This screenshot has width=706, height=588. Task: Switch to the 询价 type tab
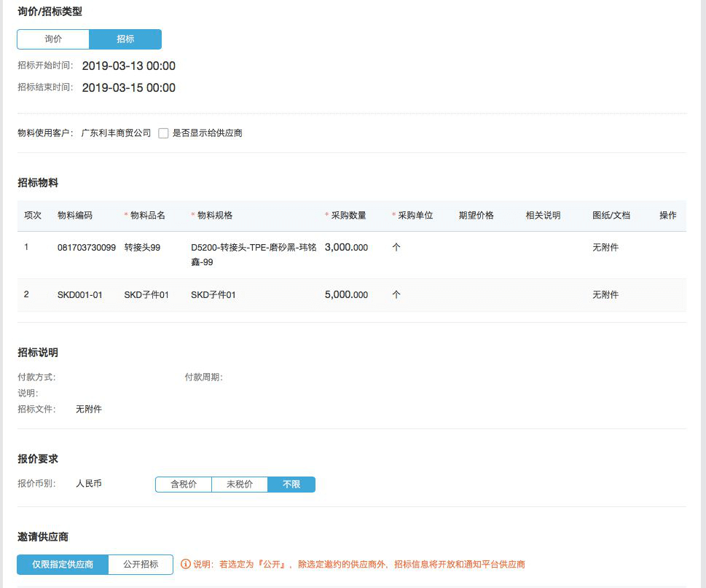pos(53,39)
